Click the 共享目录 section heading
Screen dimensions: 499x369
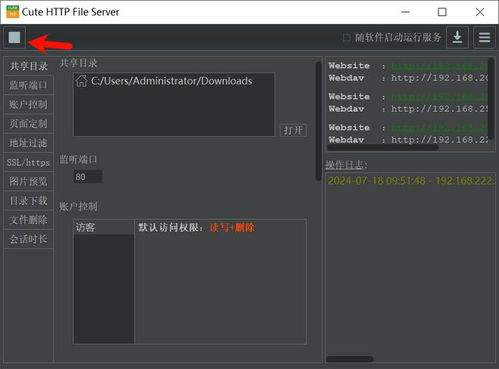pos(78,63)
